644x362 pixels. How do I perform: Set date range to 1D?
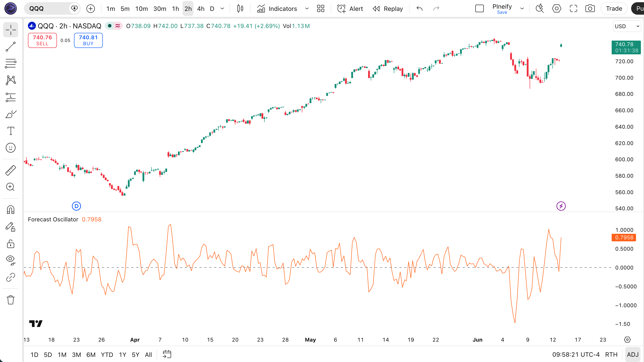click(34, 354)
